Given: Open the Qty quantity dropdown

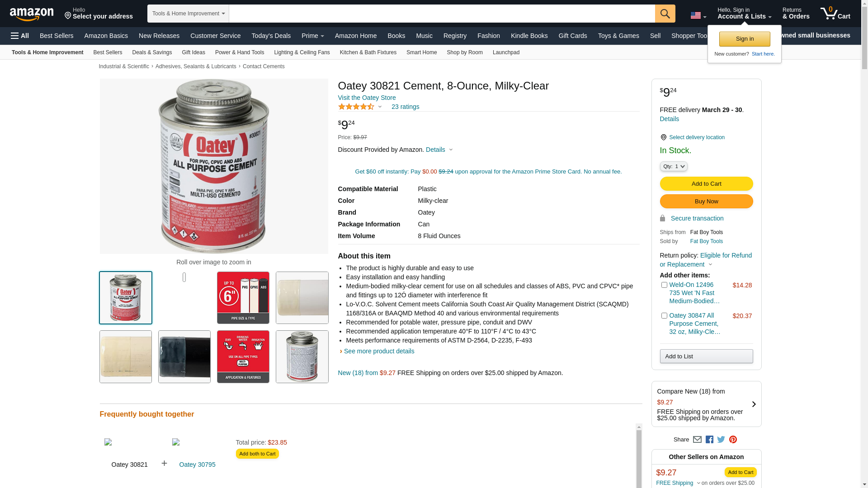Looking at the screenshot, I should (x=674, y=166).
